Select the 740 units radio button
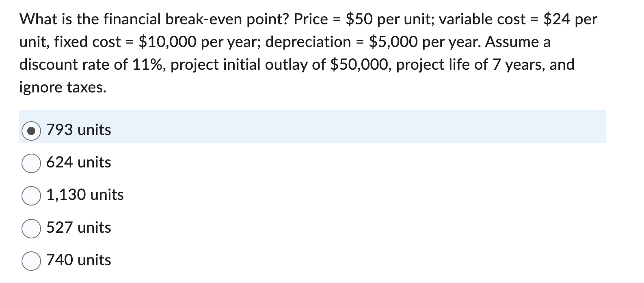 pos(31,260)
